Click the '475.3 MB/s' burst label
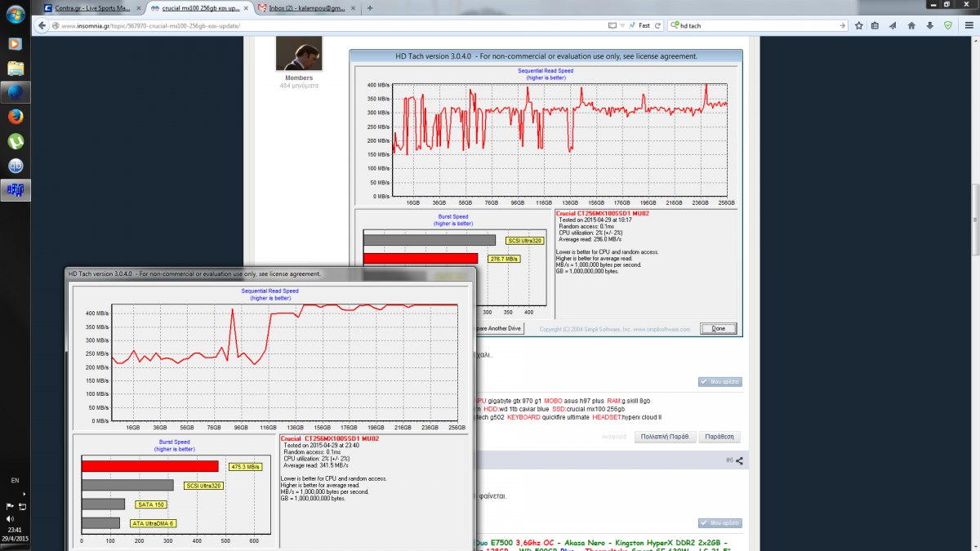 point(244,466)
